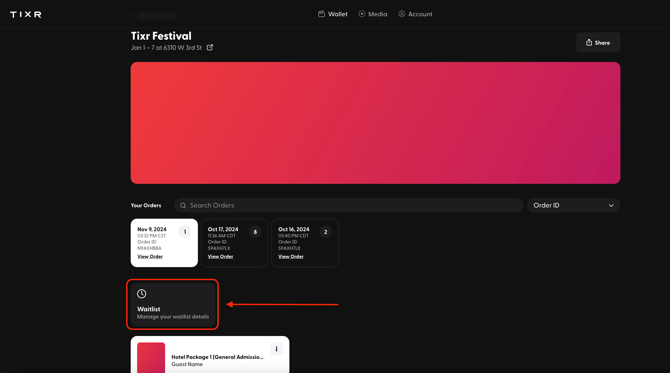Click the Hotel Package 1 ticket thumbnail

point(151,358)
